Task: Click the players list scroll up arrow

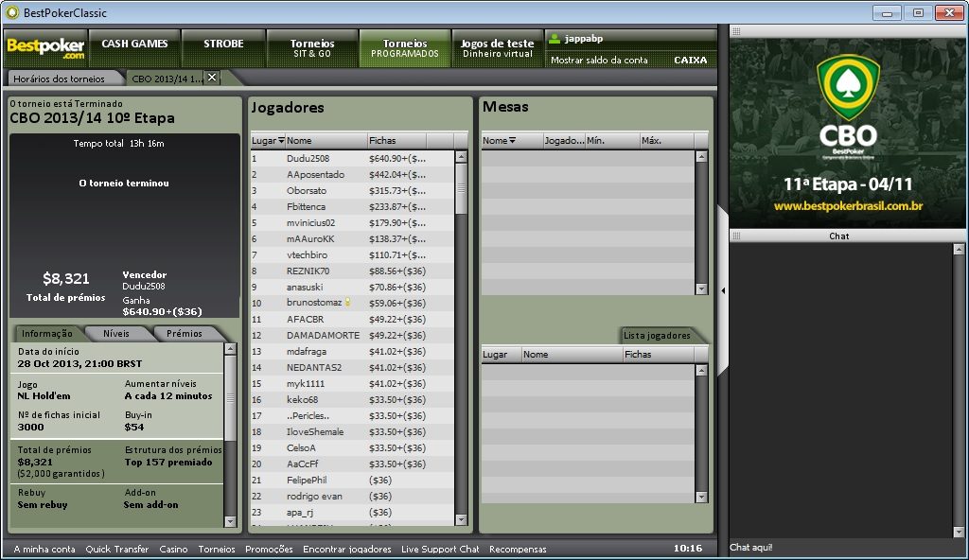Action: pyautogui.click(x=461, y=157)
